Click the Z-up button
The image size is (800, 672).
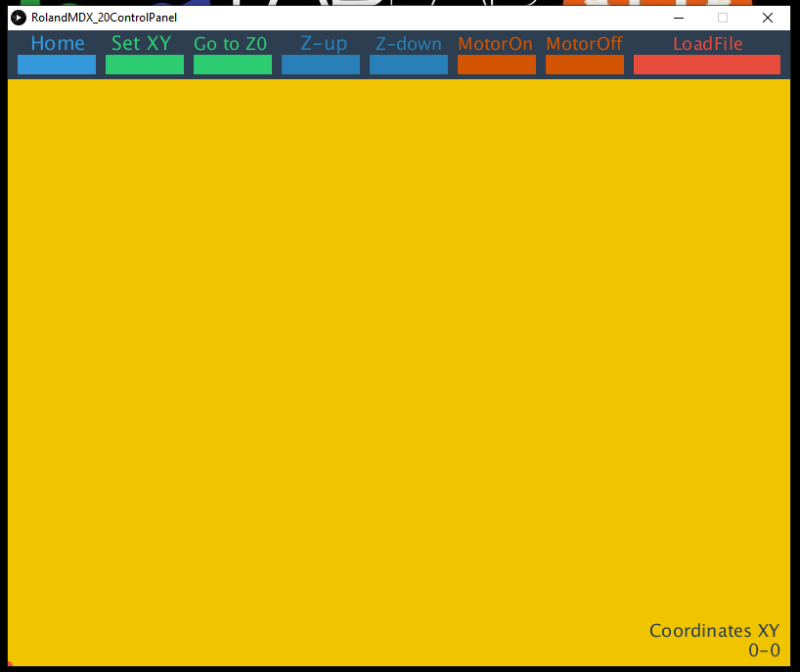tap(321, 65)
